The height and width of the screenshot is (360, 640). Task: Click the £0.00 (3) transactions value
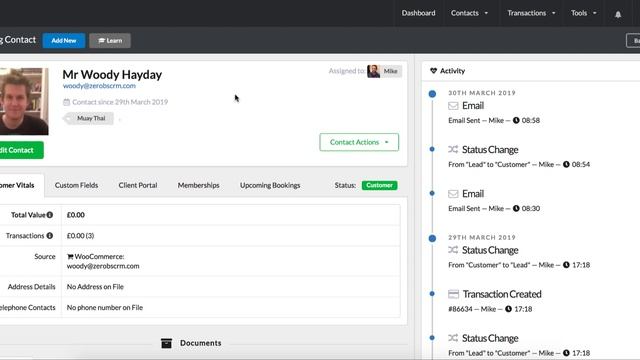click(x=80, y=236)
